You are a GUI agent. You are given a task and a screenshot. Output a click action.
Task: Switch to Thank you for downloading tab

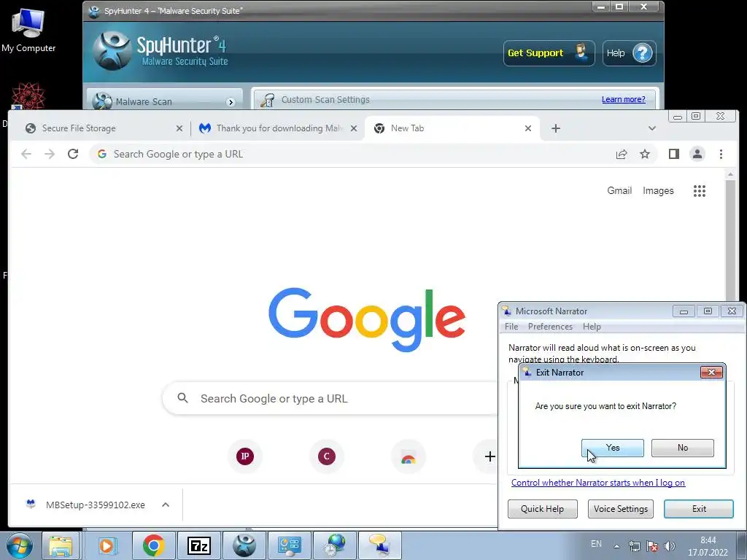[x=278, y=128]
